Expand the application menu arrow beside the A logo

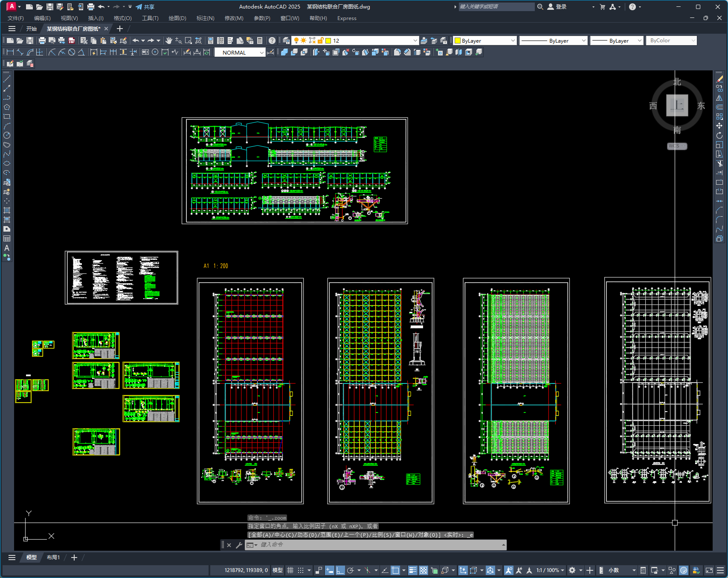19,7
